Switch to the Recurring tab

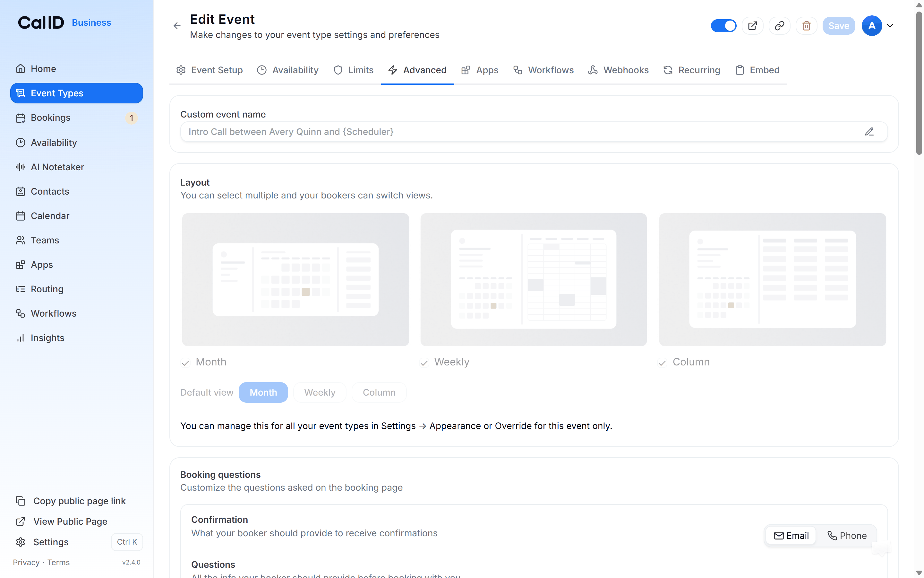(692, 70)
